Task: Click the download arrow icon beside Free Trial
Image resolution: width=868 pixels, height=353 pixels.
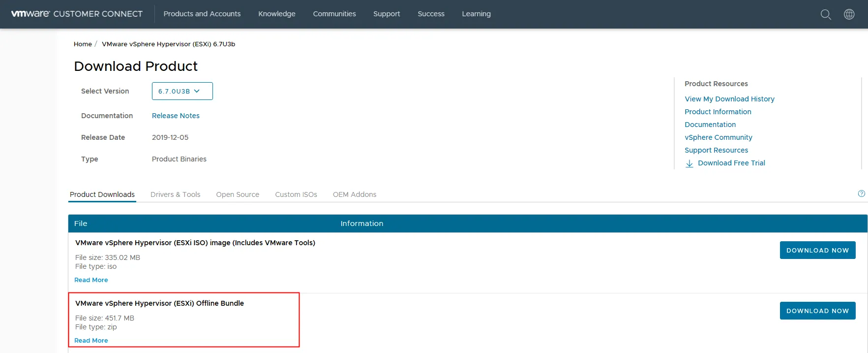Action: tap(689, 163)
